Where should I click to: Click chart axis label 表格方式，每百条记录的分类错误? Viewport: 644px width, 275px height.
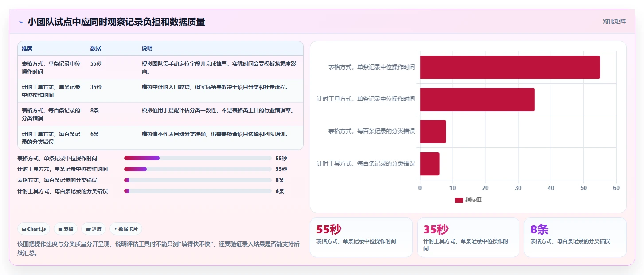(x=371, y=131)
